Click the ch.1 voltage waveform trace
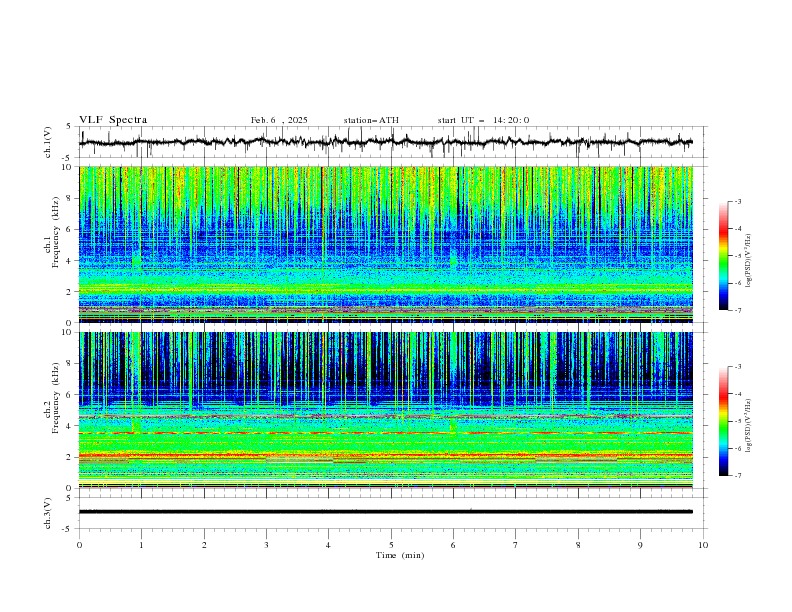This screenshot has height=612, width=792. pos(386,142)
